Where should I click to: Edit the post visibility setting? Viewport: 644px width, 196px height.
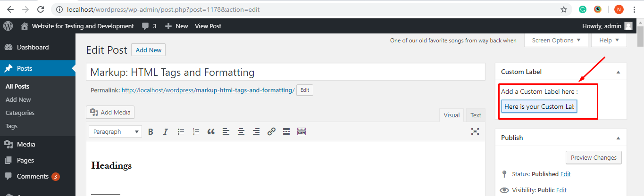tap(561, 190)
